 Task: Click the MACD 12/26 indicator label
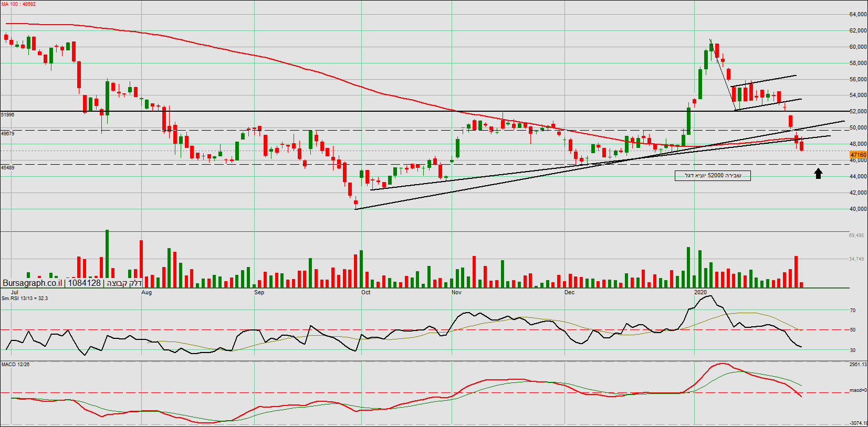tap(15, 364)
